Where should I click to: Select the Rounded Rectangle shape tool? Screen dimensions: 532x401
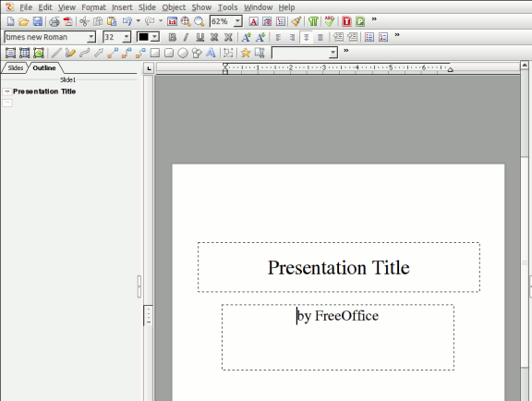click(169, 53)
